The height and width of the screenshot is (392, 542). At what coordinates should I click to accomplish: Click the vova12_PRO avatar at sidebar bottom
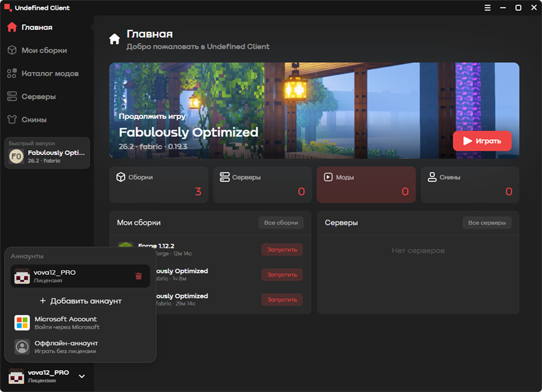coord(16,376)
